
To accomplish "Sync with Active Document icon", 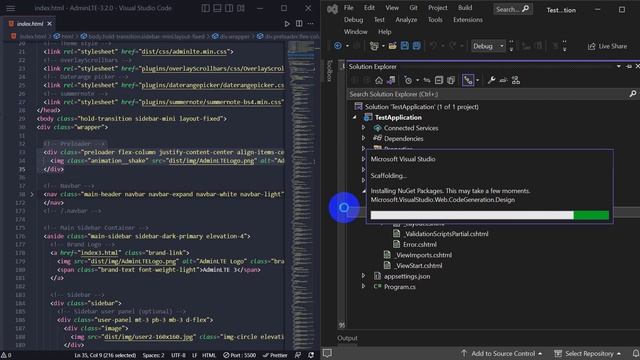I will 427,80.
